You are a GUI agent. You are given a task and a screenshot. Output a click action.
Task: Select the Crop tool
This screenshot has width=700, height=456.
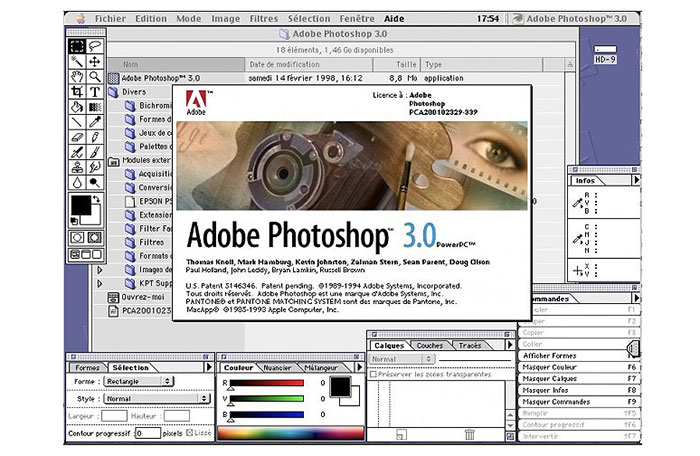(x=77, y=92)
